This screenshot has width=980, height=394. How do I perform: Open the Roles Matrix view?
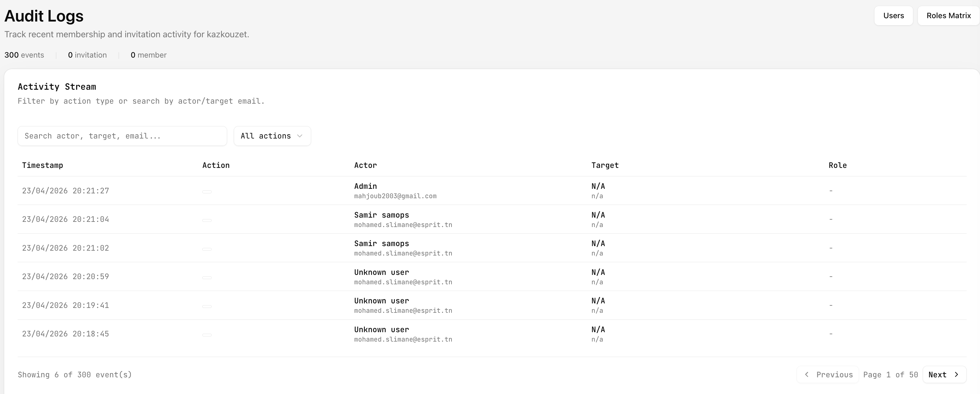click(948, 15)
